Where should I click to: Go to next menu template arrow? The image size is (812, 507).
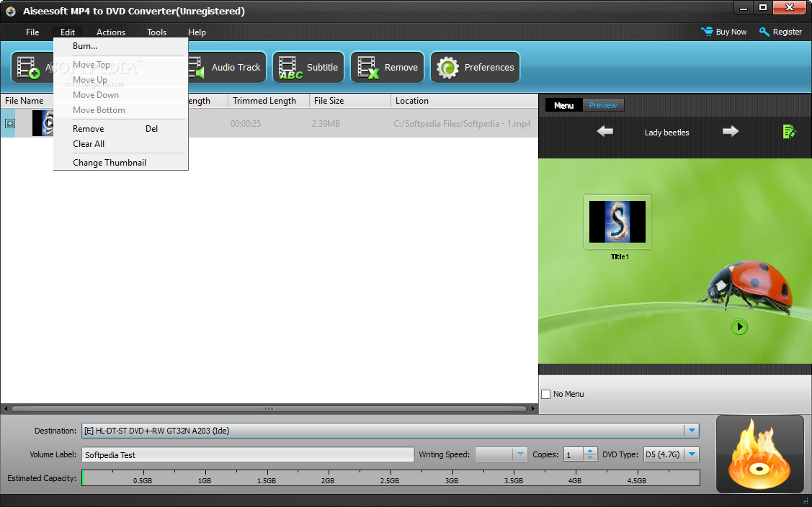coord(730,132)
